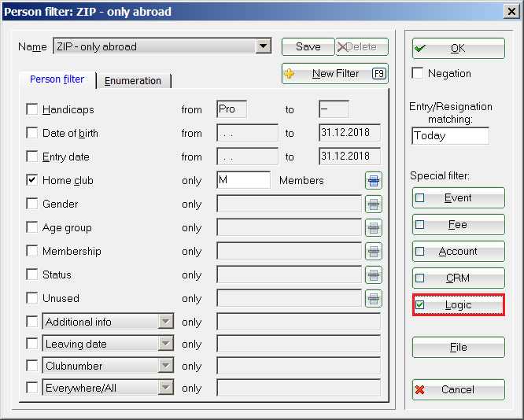This screenshot has height=420, width=524.
Task: Click the Gender selection list icon
Action: point(373,204)
